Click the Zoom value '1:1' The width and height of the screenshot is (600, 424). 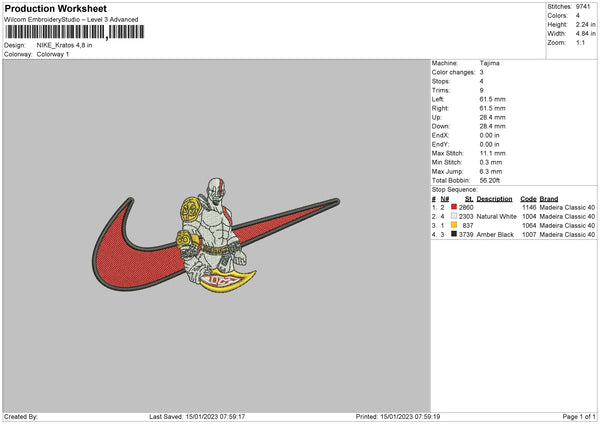click(580, 43)
